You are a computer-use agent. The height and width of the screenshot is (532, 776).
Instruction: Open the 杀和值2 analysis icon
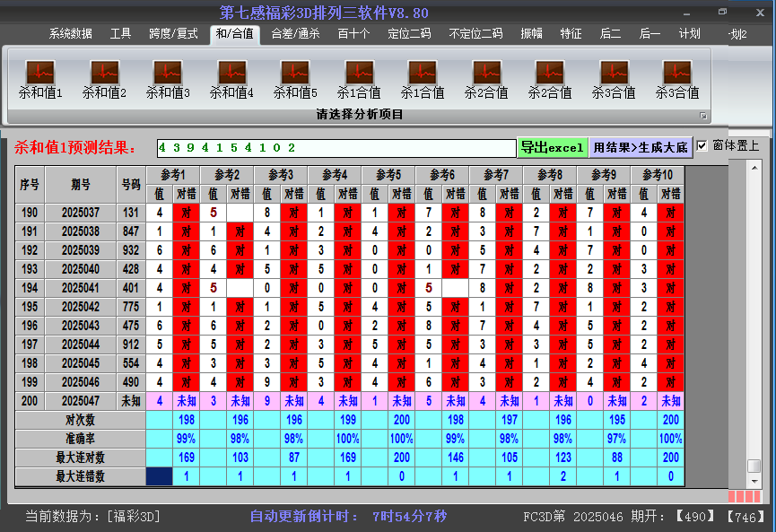point(104,79)
